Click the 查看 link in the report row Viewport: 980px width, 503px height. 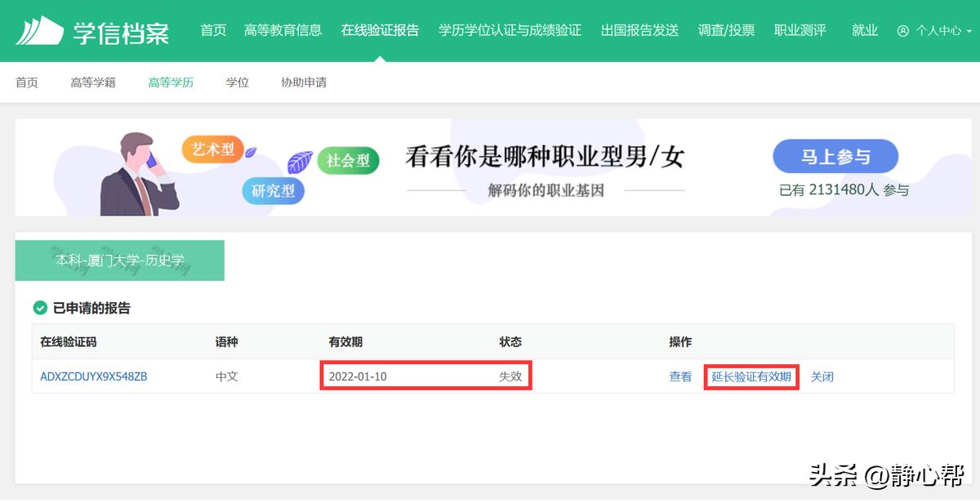(x=680, y=376)
